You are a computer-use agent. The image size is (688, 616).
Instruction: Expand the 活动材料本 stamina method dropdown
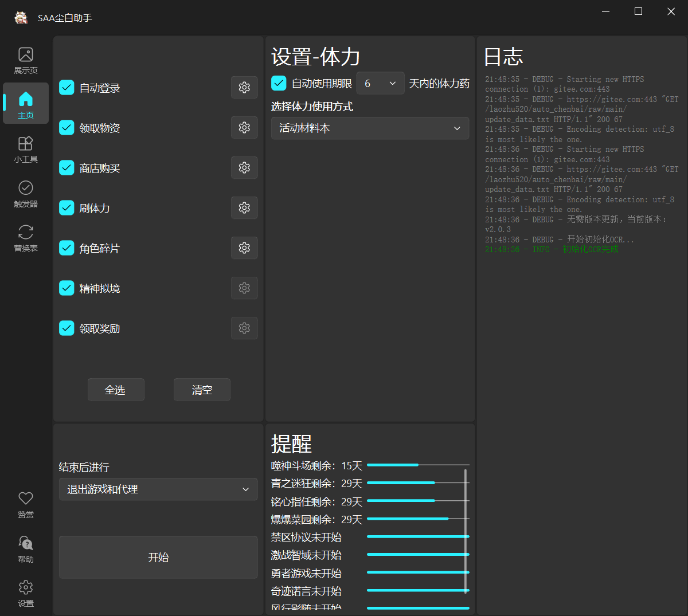(x=370, y=128)
